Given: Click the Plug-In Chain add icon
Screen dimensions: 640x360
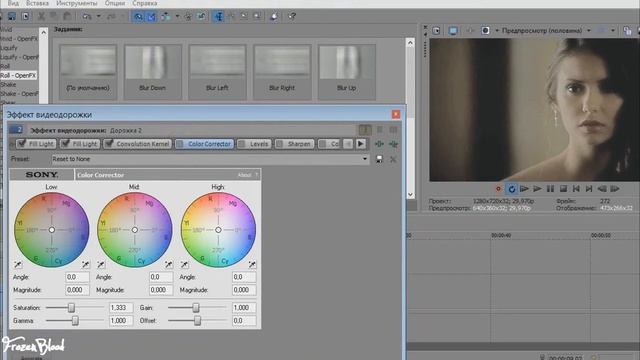Looking at the screenshot, I should [379, 144].
